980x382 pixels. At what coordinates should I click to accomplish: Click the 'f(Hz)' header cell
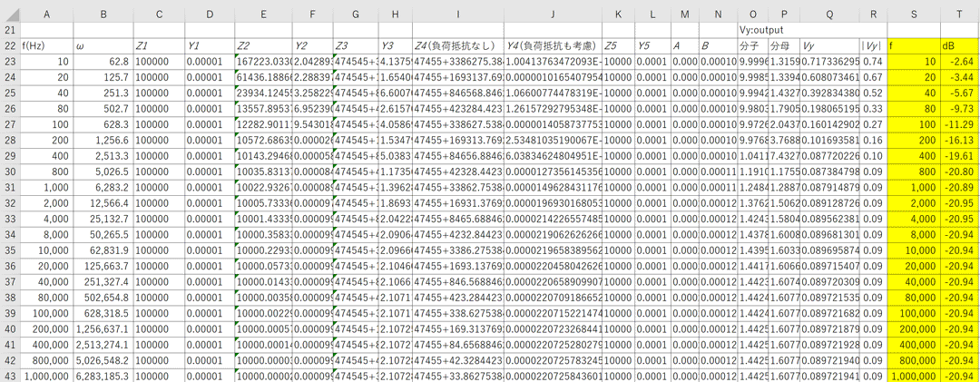coord(47,46)
